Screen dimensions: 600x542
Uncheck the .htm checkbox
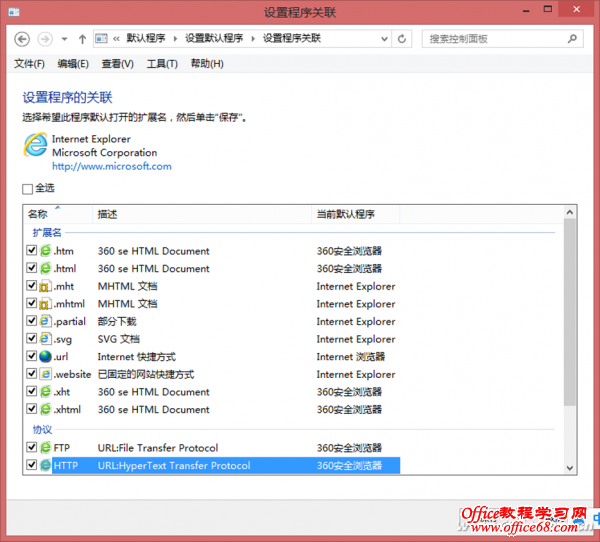pyautogui.click(x=32, y=250)
